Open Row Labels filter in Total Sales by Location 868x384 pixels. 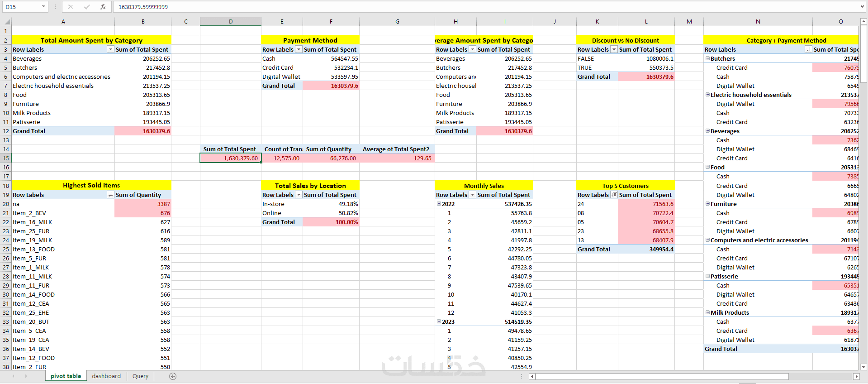tap(299, 195)
